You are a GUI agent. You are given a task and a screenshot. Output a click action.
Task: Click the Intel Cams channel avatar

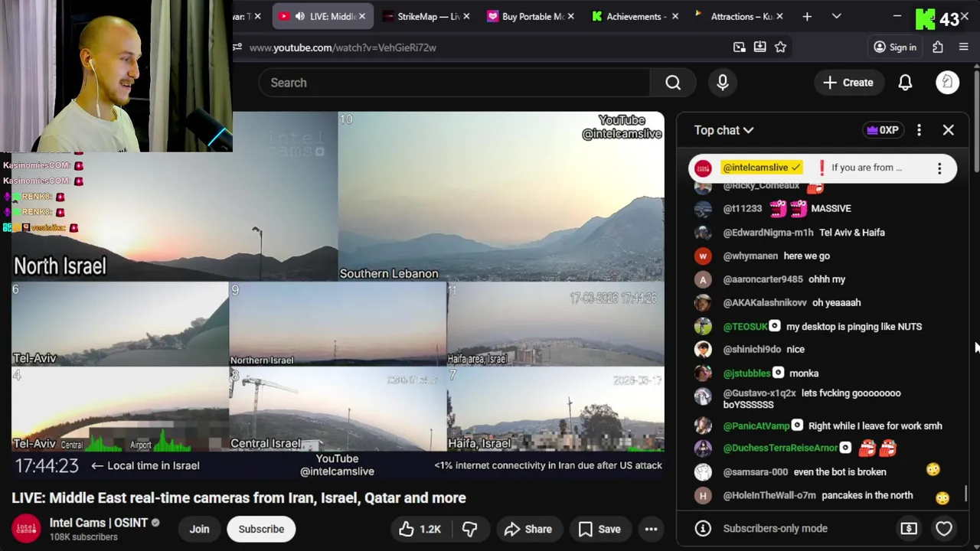(26, 529)
